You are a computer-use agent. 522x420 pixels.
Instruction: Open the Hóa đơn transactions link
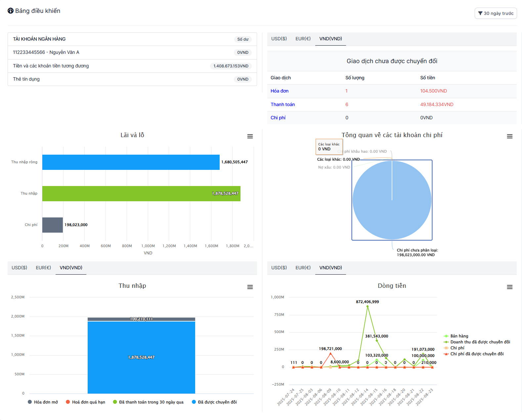(280, 91)
